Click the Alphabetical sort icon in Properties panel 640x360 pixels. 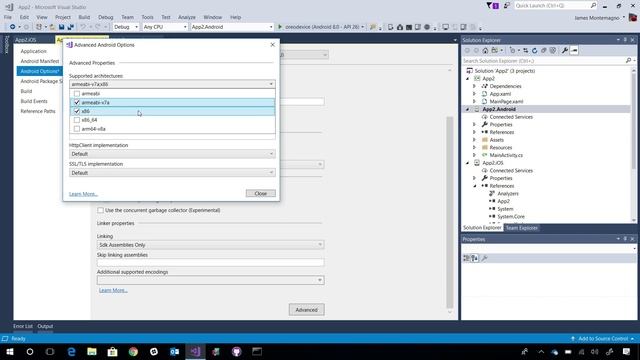[x=475, y=258]
